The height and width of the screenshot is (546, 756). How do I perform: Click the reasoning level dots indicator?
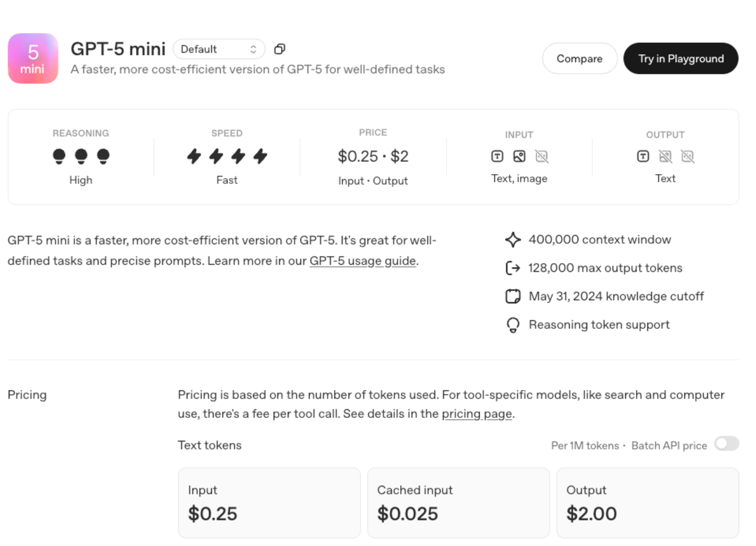[x=81, y=156]
